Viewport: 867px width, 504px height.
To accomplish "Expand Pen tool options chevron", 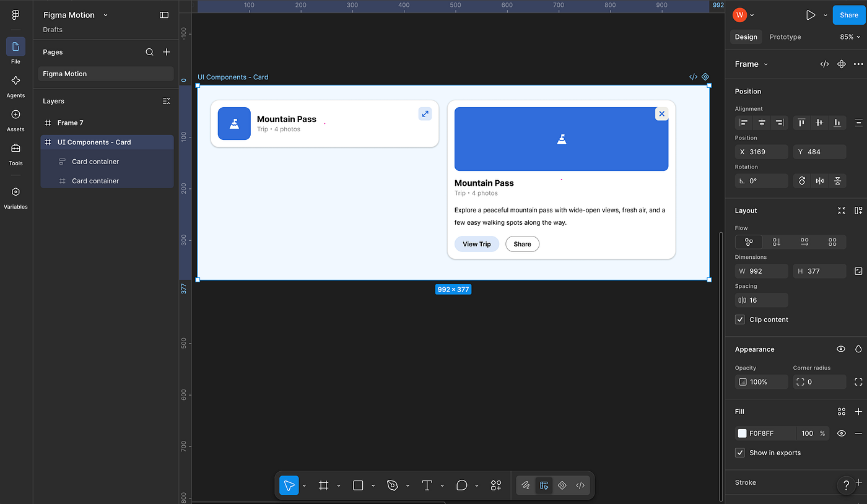I will [407, 486].
